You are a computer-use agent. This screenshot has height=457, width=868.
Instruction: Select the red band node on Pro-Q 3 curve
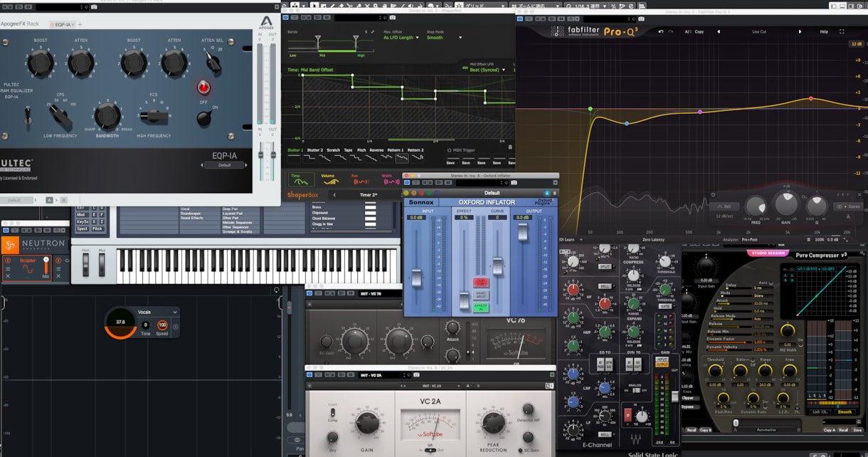(x=810, y=98)
